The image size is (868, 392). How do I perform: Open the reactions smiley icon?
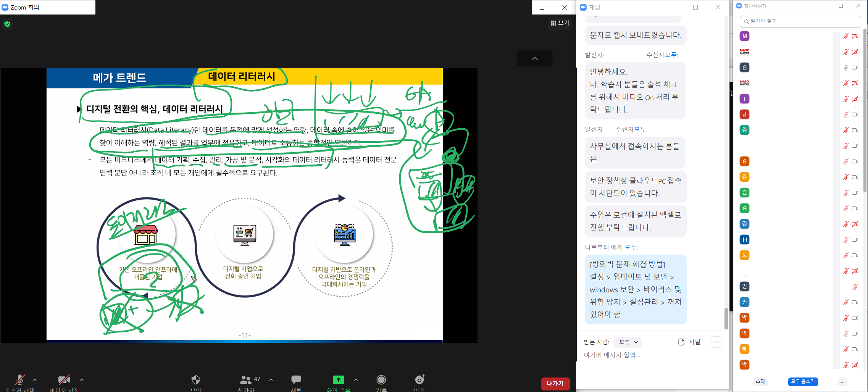419,379
